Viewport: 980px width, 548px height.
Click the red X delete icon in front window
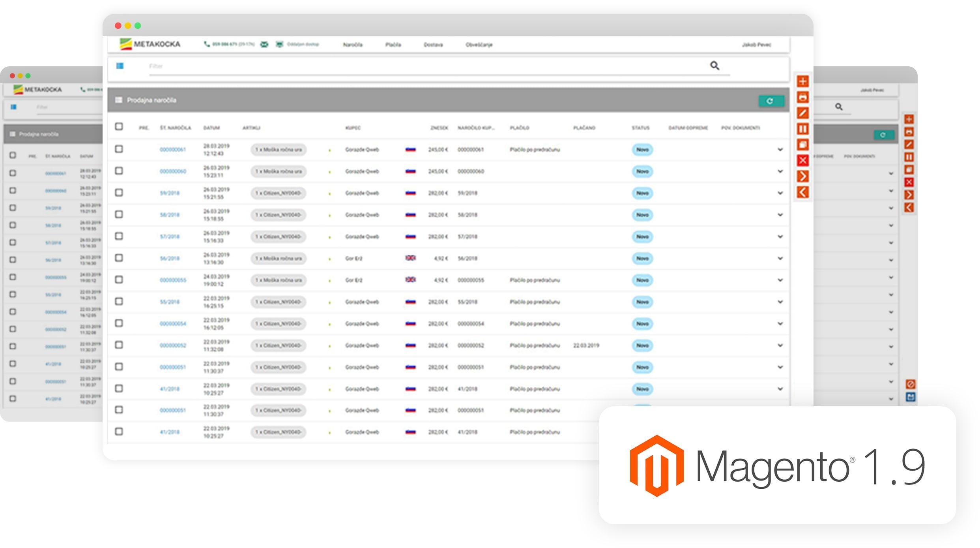click(802, 160)
